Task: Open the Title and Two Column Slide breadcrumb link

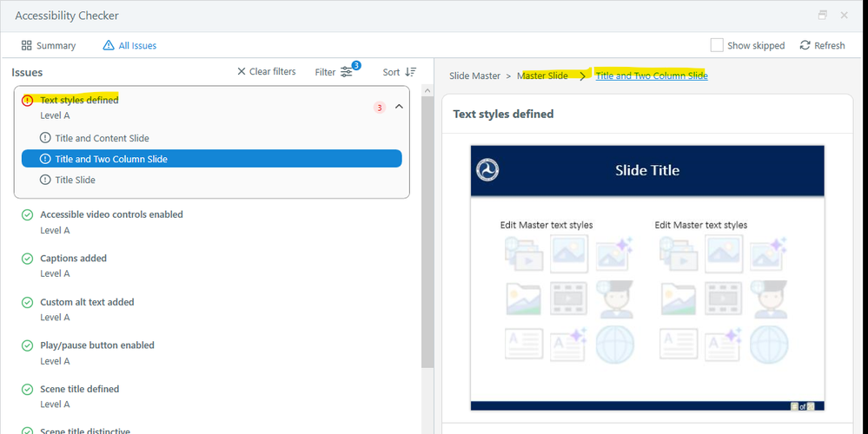Action: tap(652, 76)
